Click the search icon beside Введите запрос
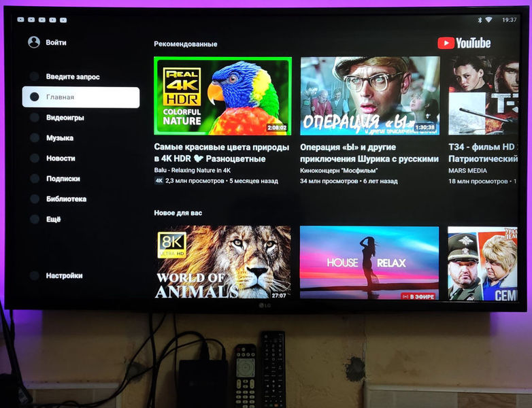 point(34,76)
